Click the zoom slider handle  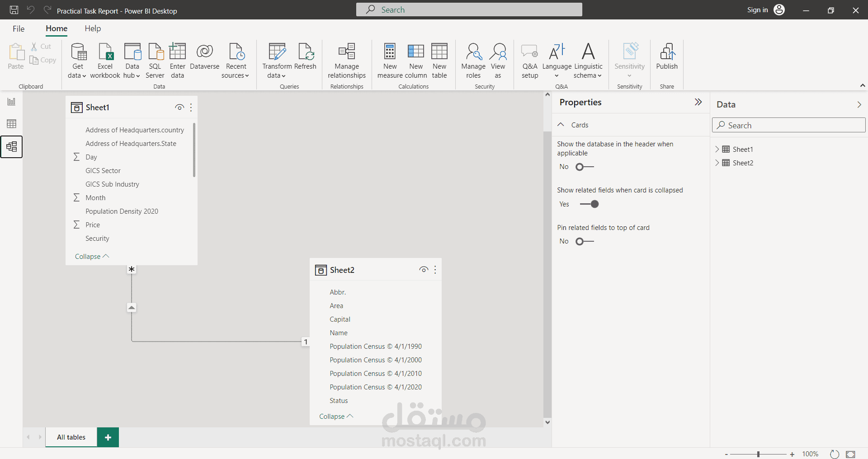click(x=758, y=454)
